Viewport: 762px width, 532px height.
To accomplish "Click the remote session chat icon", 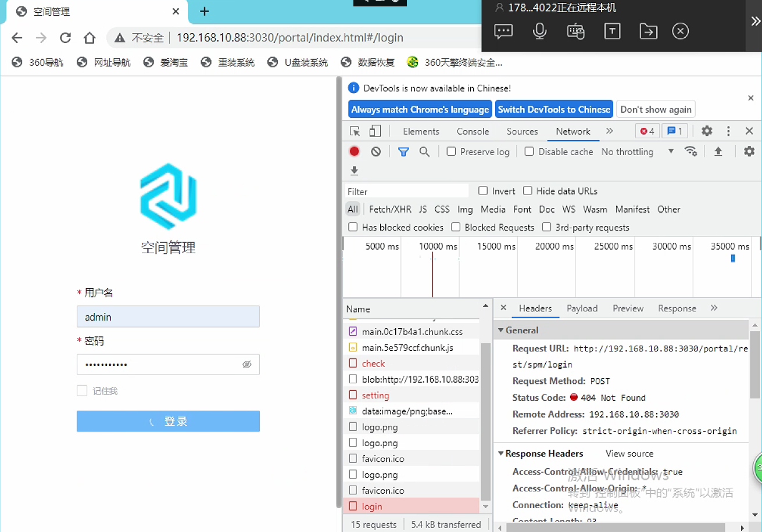I will coord(503,31).
